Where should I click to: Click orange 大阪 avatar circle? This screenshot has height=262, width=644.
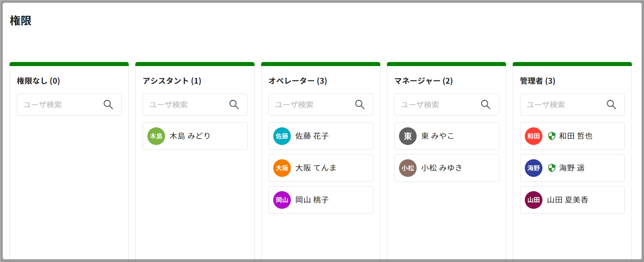click(x=282, y=168)
